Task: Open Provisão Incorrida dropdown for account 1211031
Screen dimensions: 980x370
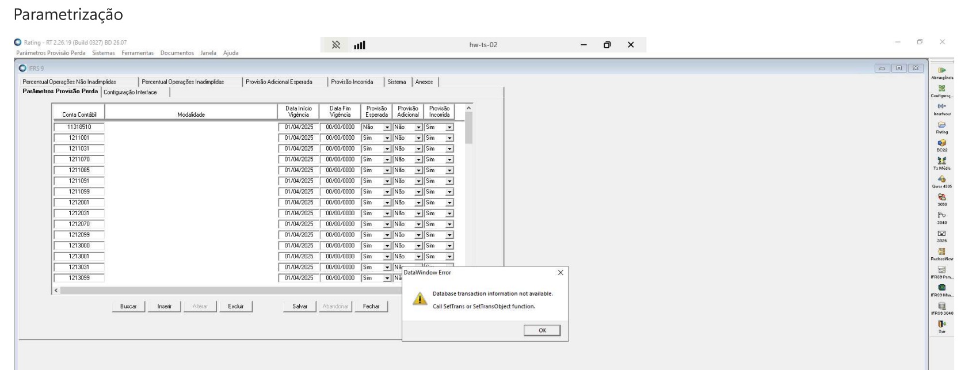Action: [x=449, y=148]
